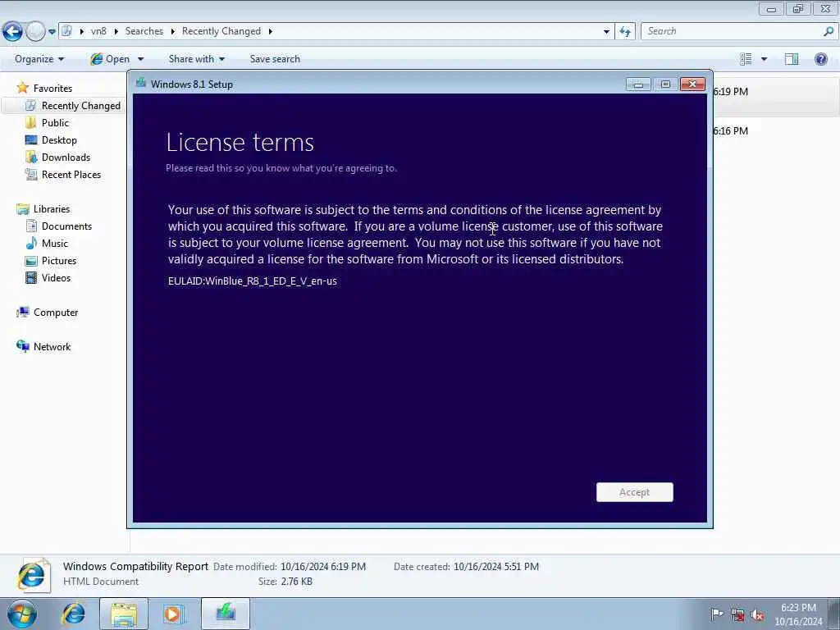Click the Videos filmstrip icon
This screenshot has height=630, width=840.
tap(31, 277)
